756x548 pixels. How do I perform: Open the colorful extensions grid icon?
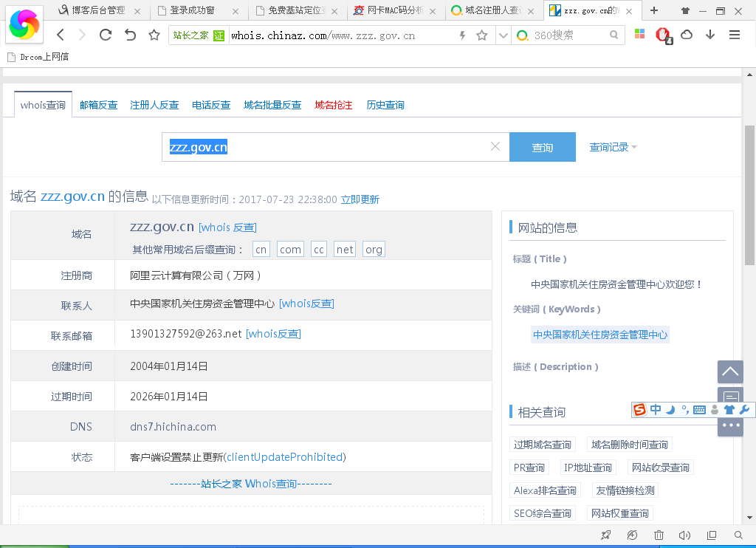[640, 34]
